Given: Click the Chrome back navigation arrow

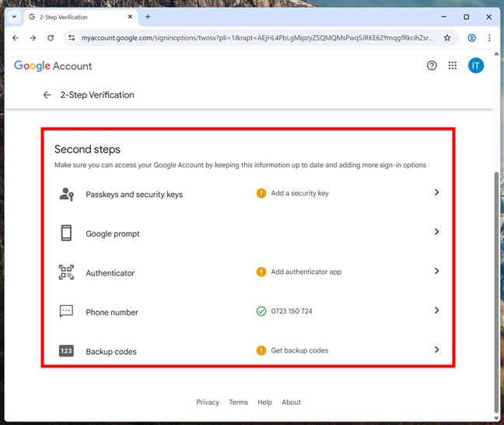Looking at the screenshot, I should coord(15,38).
